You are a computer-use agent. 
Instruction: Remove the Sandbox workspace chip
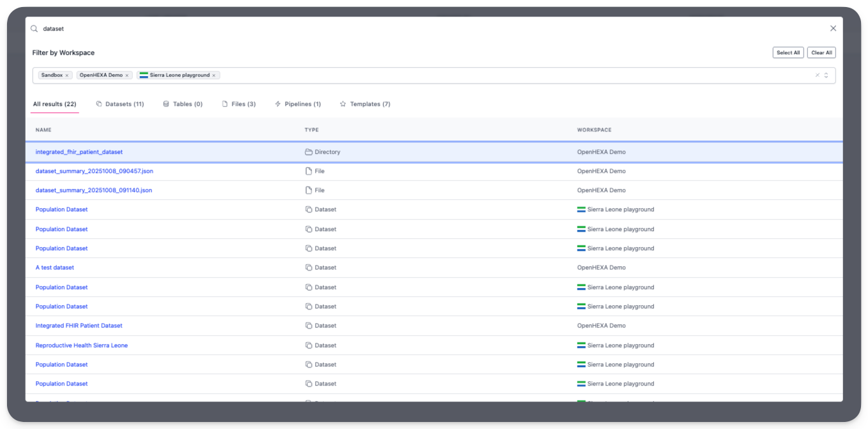(67, 75)
